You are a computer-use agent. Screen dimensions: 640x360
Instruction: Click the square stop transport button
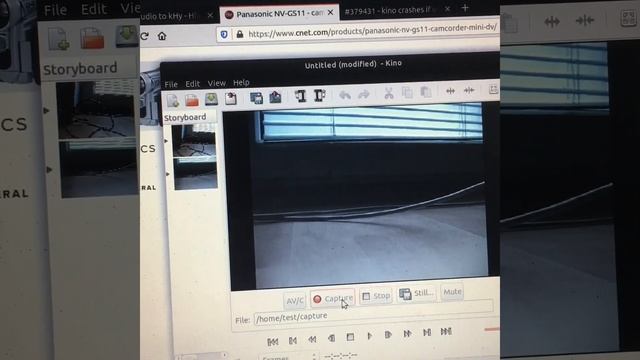point(350,337)
